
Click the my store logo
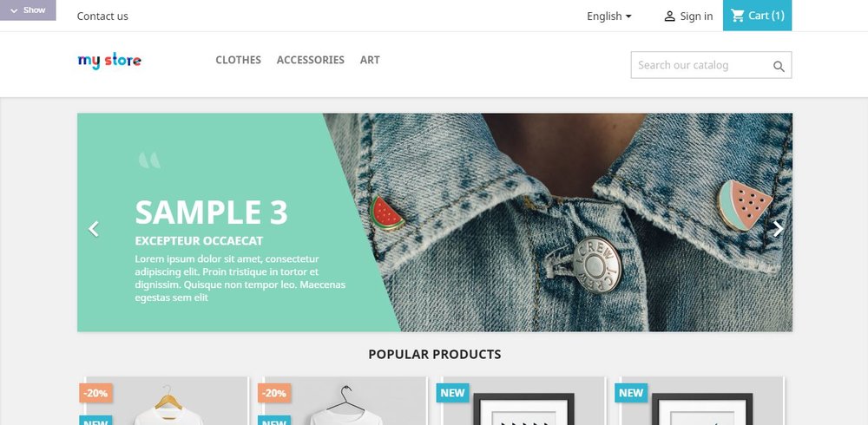(109, 61)
